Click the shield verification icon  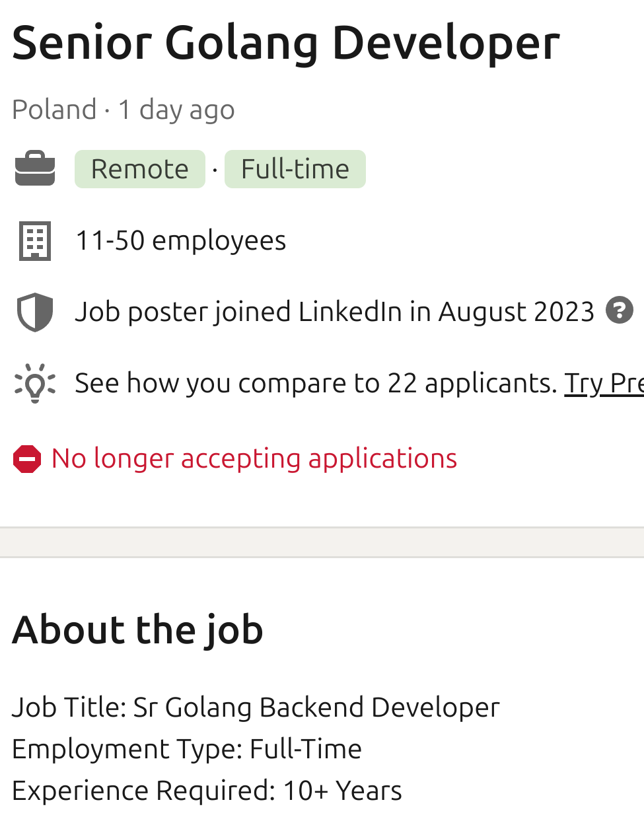pos(35,312)
